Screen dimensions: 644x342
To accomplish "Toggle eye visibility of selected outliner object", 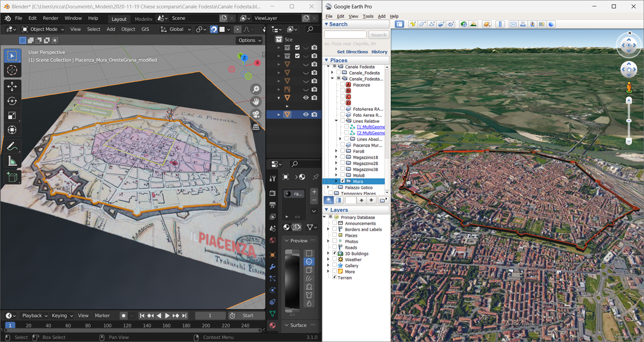I will click(x=306, y=115).
